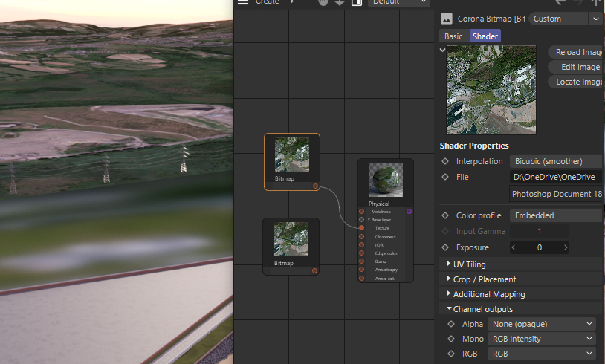Open the Alpha None (opaque) dropdown
This screenshot has width=605, height=364.
(542, 324)
